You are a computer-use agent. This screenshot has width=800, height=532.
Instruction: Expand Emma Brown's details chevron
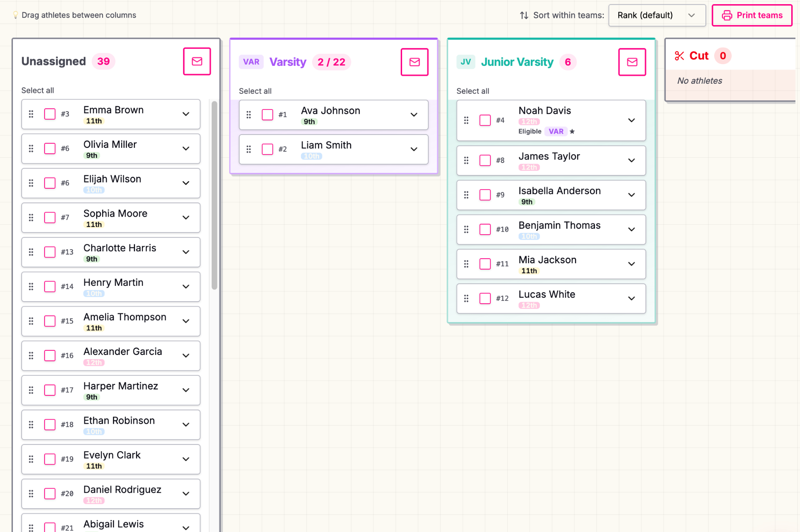[186, 114]
